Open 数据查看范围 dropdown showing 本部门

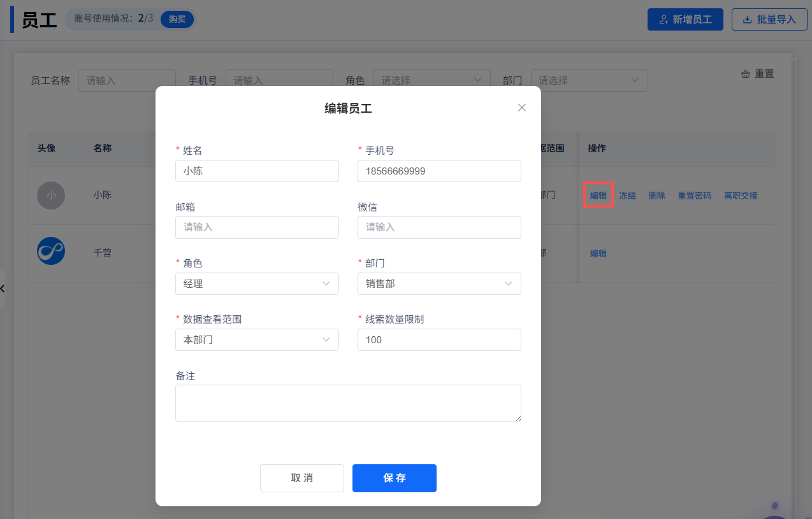257,340
